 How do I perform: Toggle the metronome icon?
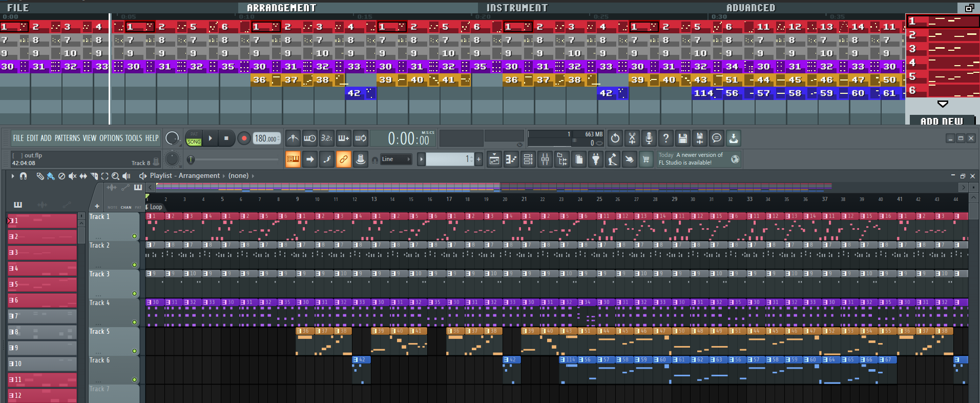pyautogui.click(x=293, y=138)
